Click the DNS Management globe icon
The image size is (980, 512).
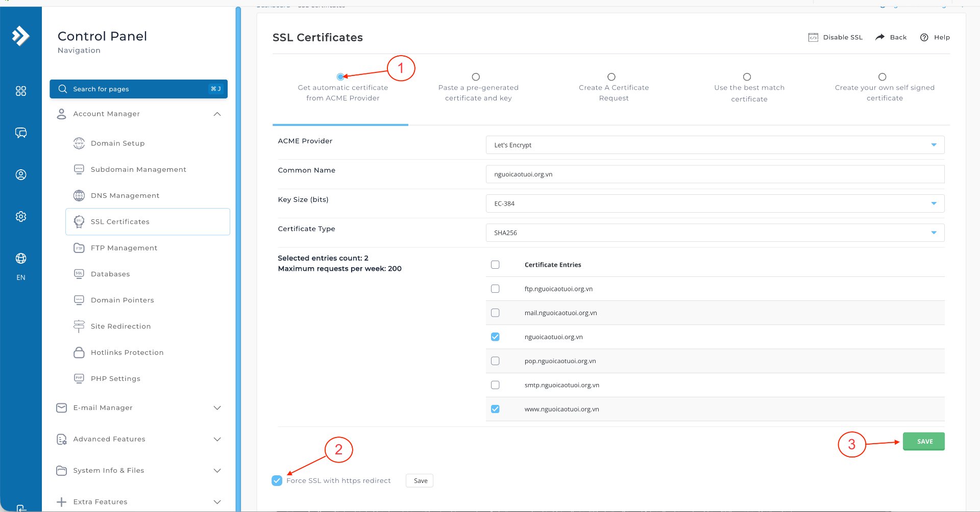tap(79, 195)
